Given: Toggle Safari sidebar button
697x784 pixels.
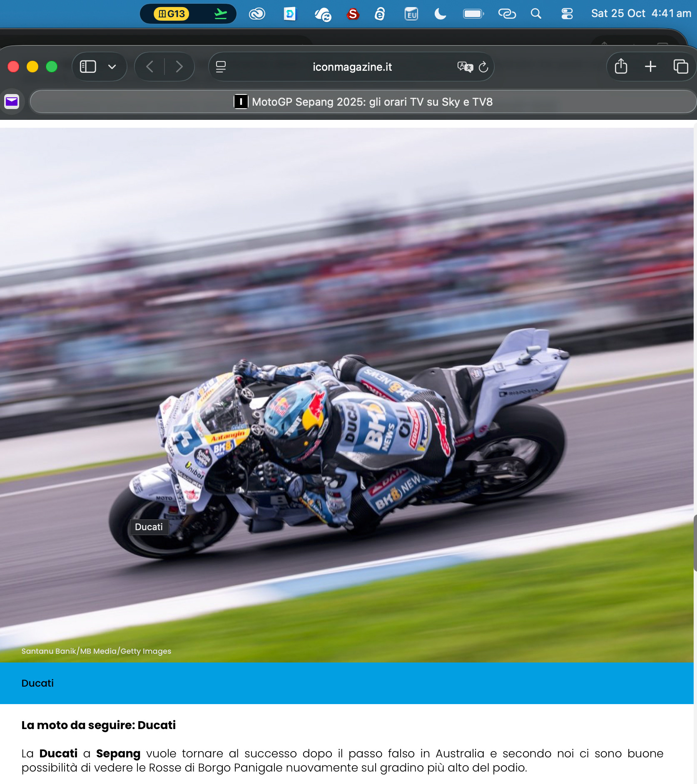Looking at the screenshot, I should tap(88, 67).
